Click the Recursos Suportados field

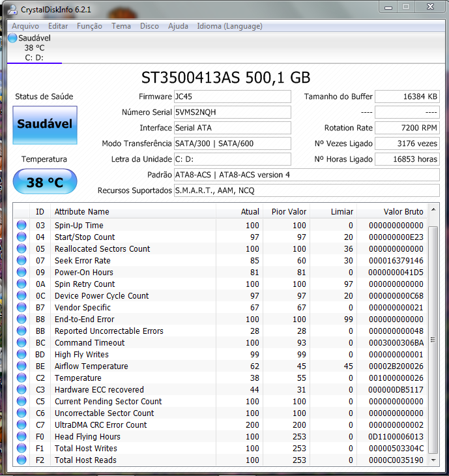pos(307,190)
